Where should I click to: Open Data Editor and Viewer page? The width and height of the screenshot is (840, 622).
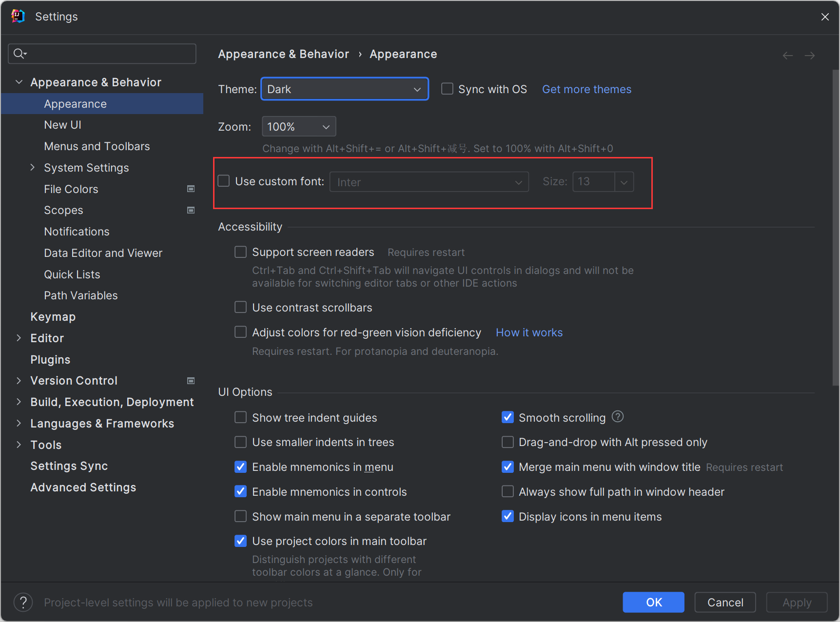tap(102, 253)
